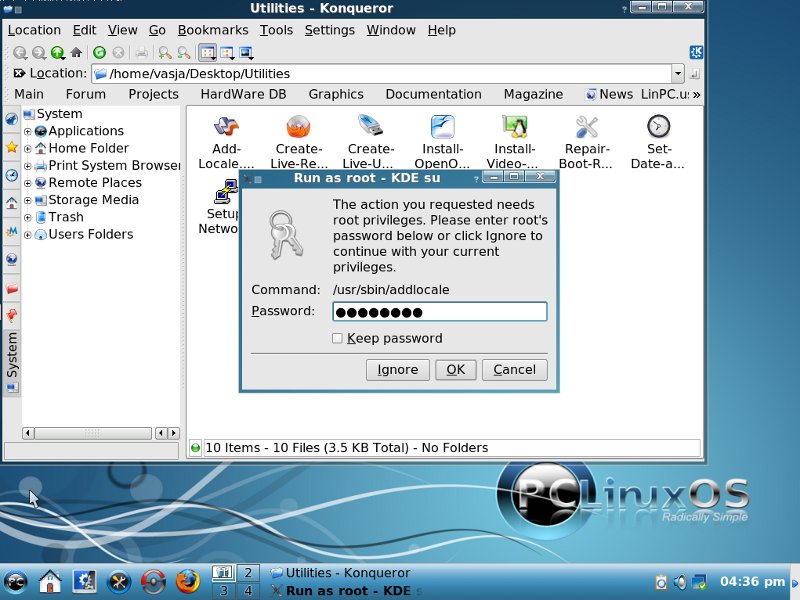Select the Bookmarks star sidebar icon

[11, 147]
